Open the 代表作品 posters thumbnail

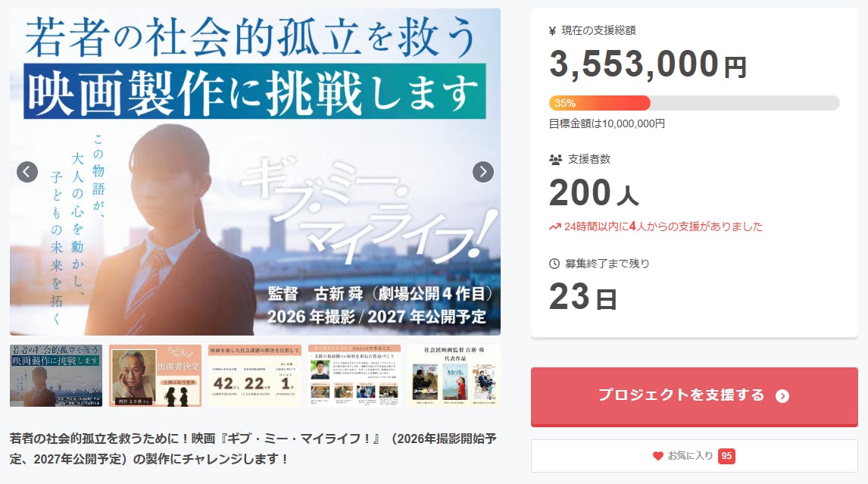coord(454,376)
